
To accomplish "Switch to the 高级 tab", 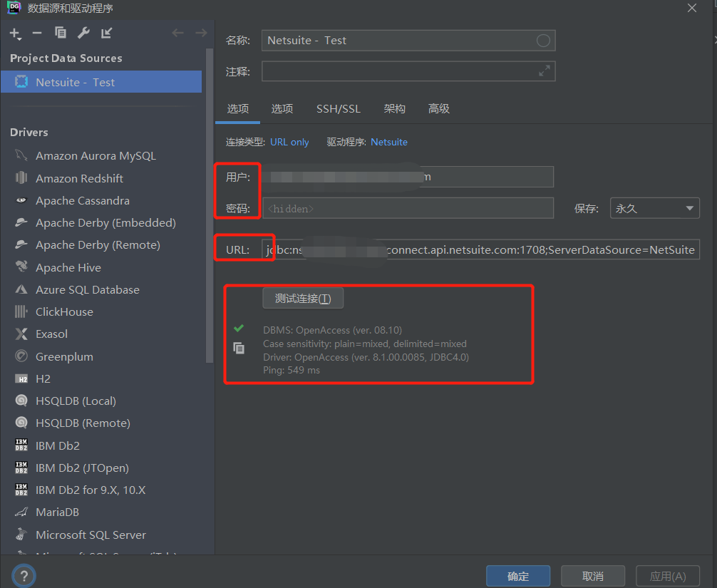I will [439, 109].
